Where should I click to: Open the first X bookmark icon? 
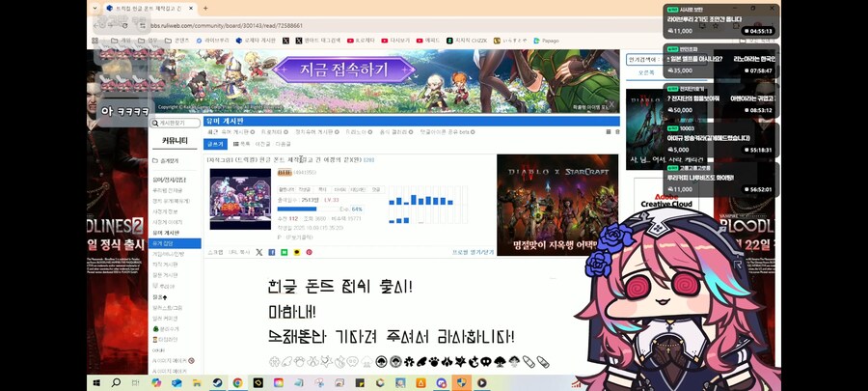click(x=285, y=41)
